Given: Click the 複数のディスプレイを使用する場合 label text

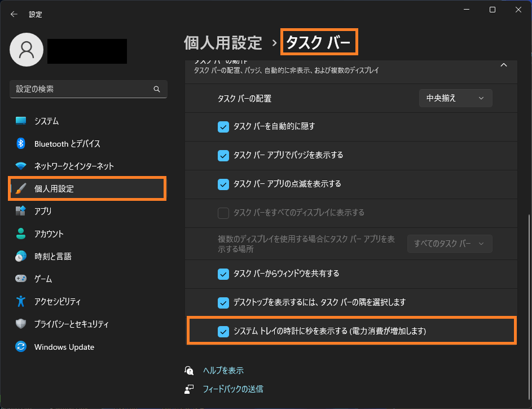Looking at the screenshot, I should click(306, 244).
